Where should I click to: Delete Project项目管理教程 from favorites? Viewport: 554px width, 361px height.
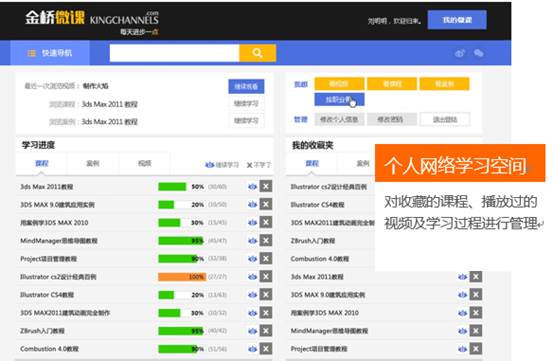click(x=476, y=348)
